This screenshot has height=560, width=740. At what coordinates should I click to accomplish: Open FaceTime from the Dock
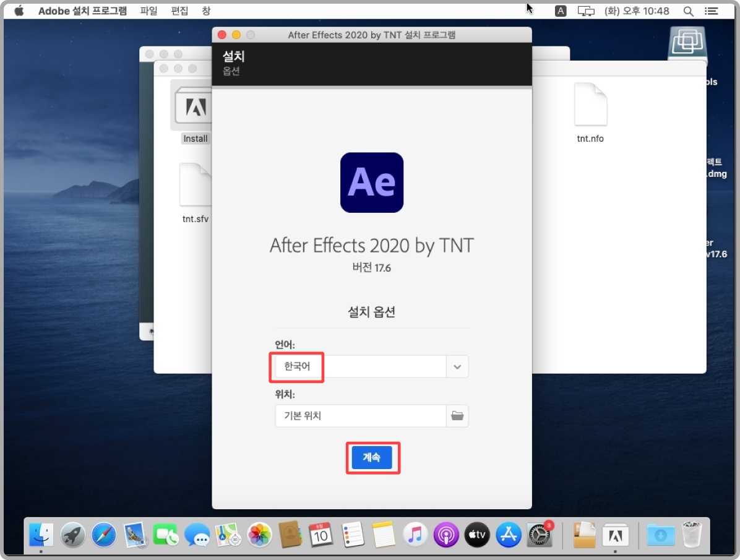pos(166,535)
